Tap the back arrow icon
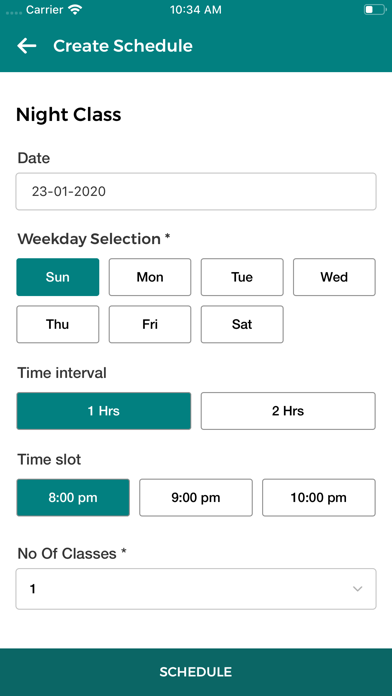This screenshot has height=696, width=392. coord(27,46)
